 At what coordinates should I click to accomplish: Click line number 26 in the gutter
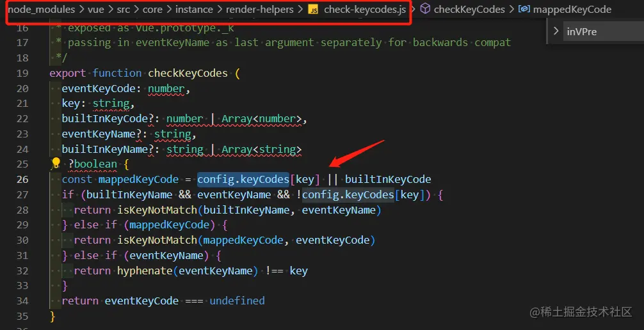pyautogui.click(x=22, y=179)
